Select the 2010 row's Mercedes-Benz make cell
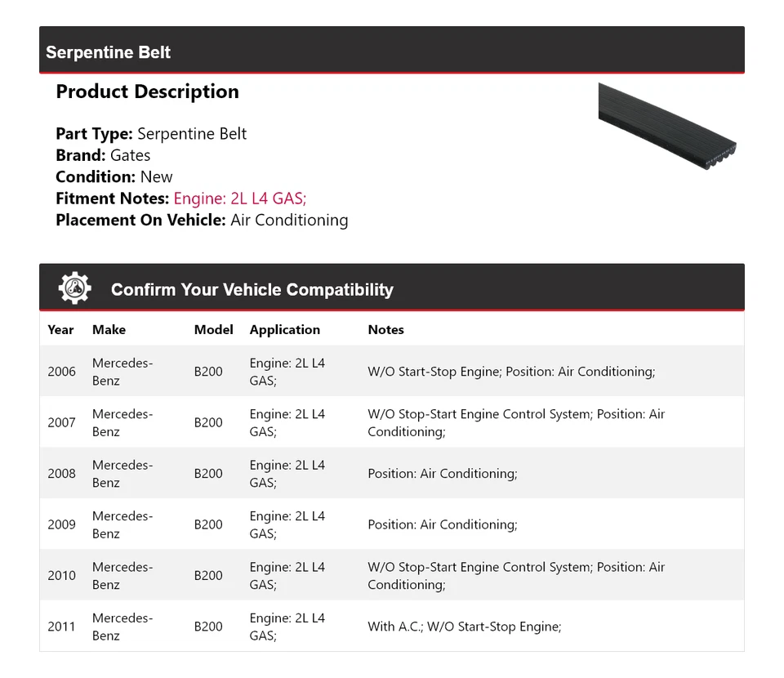The image size is (784, 678). (x=122, y=576)
